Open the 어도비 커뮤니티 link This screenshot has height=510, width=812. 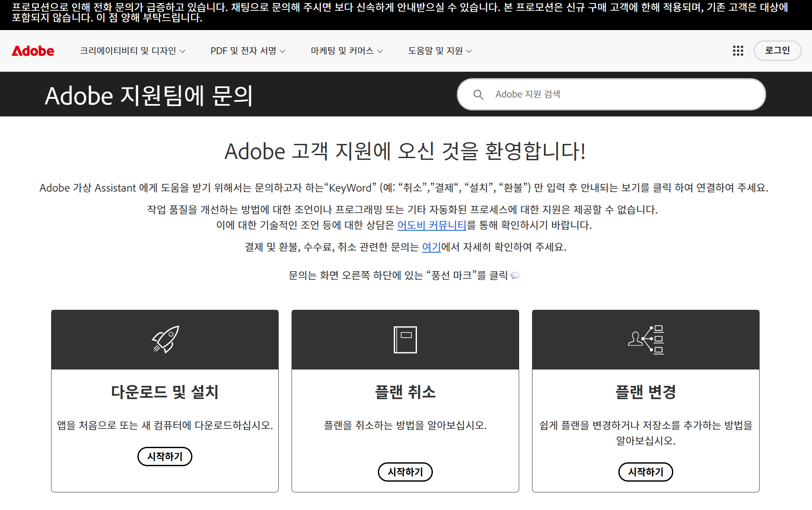coord(432,225)
